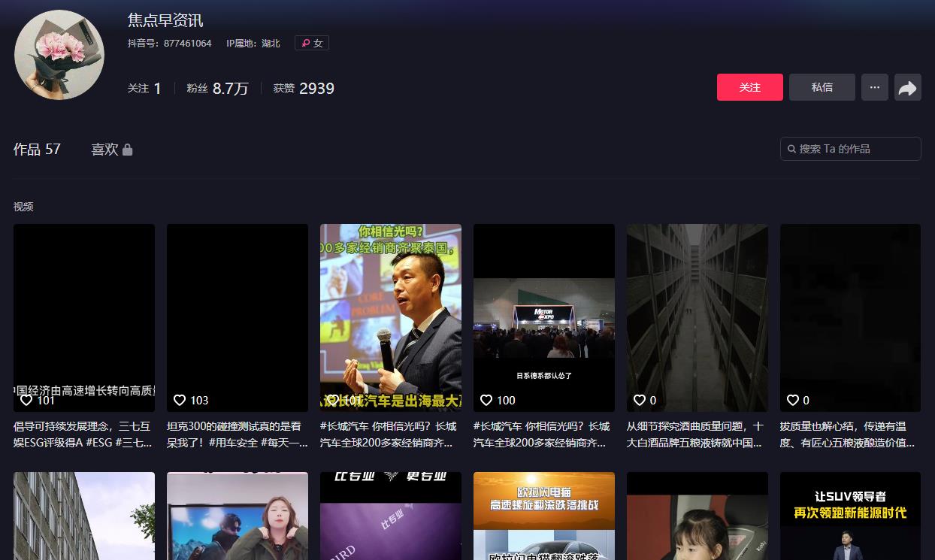Image resolution: width=935 pixels, height=560 pixels.
Task: Click title 坦克300的碰撞测试真的是看呆我了
Action: click(238, 434)
